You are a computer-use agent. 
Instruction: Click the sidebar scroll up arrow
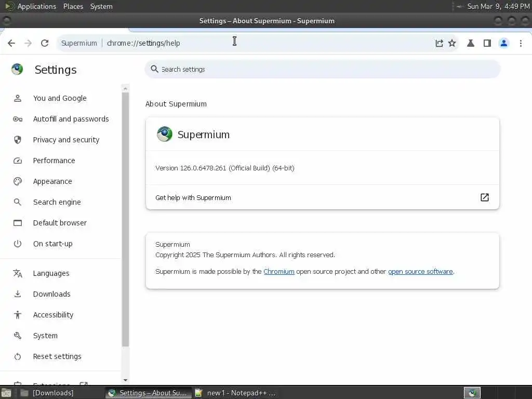[126, 88]
